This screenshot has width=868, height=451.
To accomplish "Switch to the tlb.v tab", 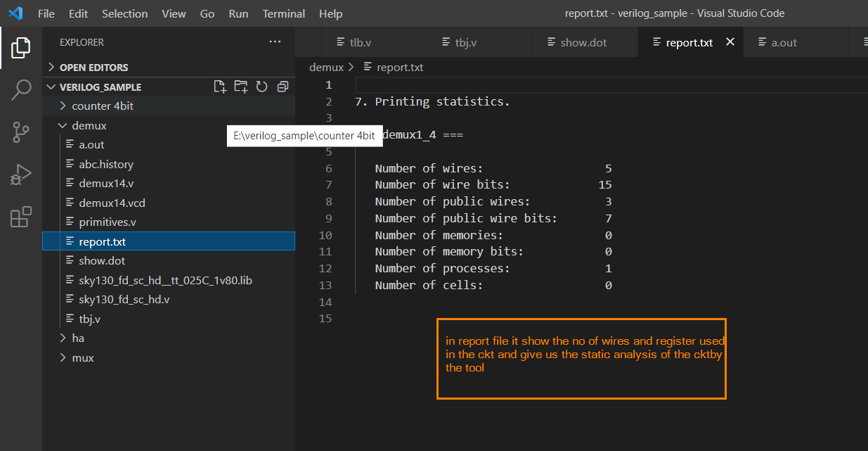I will click(374, 42).
